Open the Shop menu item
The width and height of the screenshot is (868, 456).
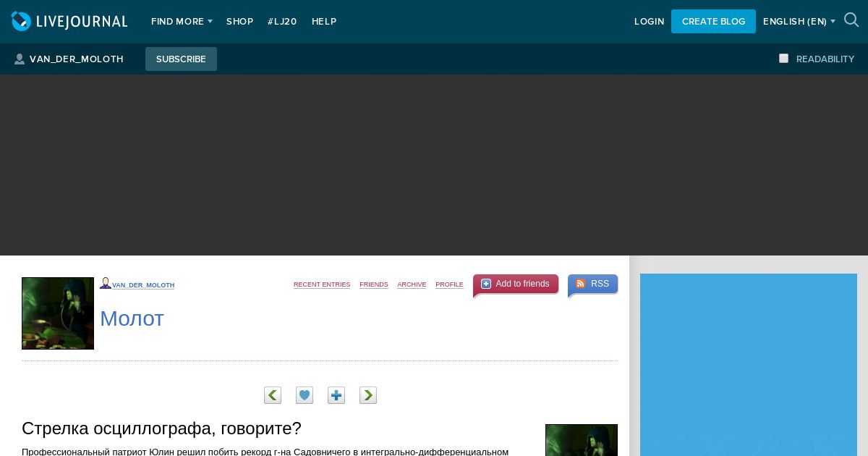[x=239, y=22]
